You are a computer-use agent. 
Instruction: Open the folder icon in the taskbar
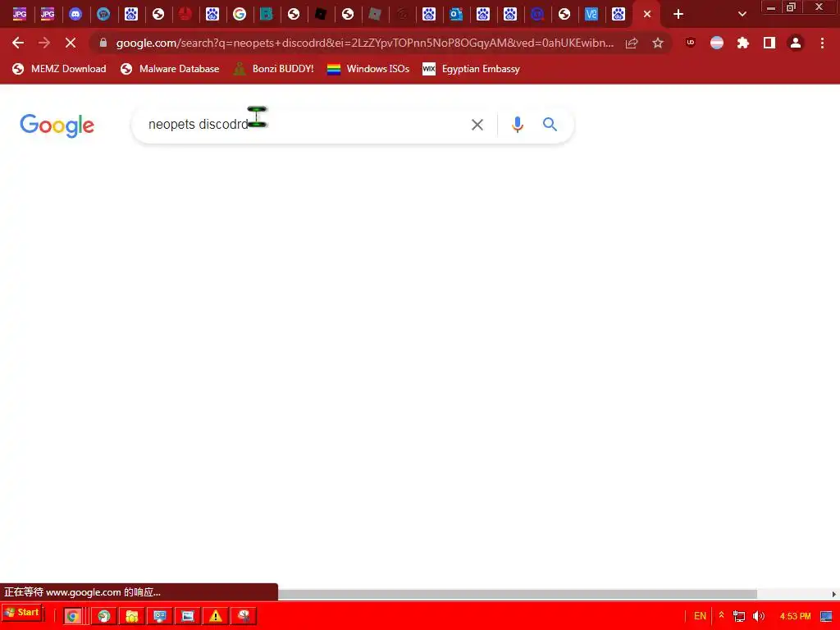pyautogui.click(x=132, y=616)
